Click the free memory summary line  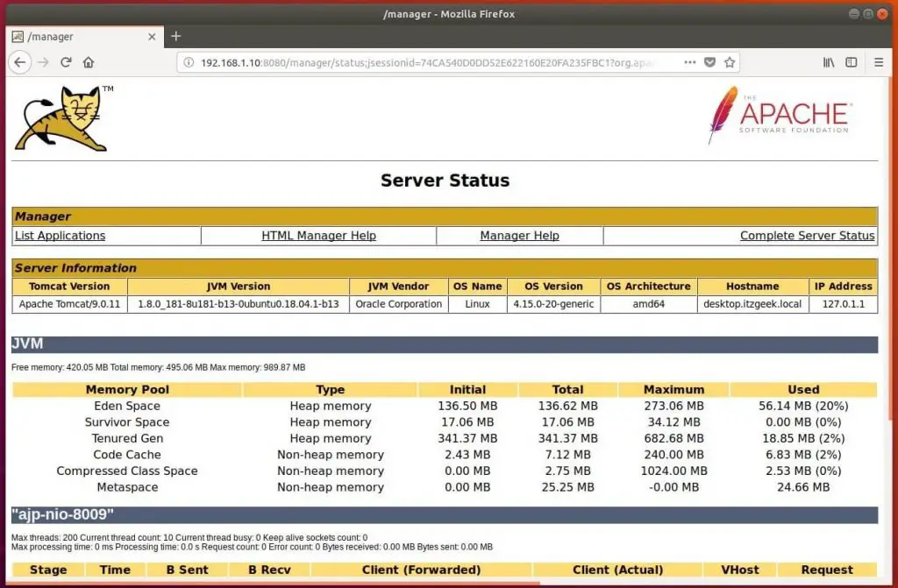pyautogui.click(x=158, y=367)
